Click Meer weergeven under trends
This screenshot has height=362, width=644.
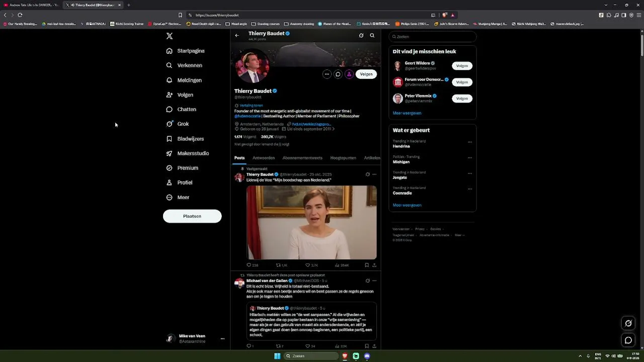pos(407,205)
